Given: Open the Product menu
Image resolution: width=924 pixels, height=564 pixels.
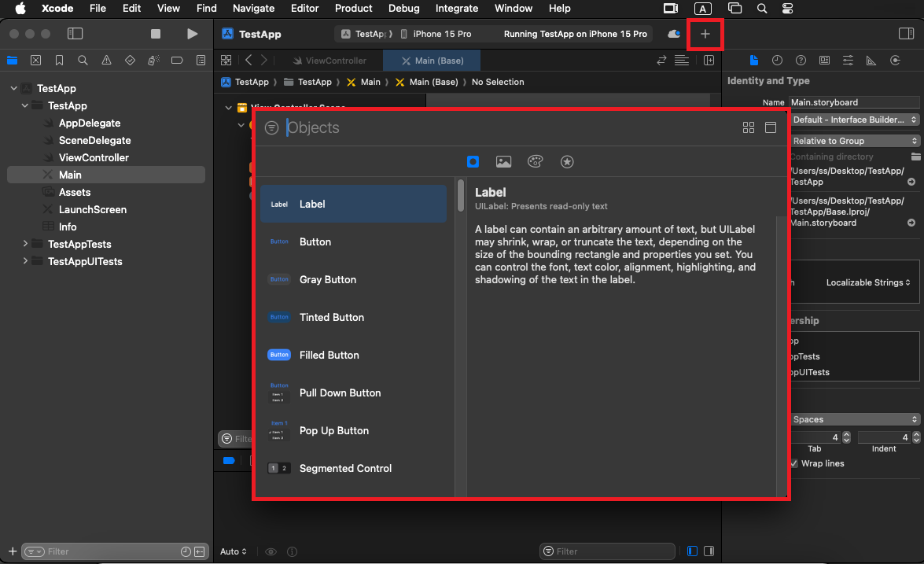Looking at the screenshot, I should tap(354, 8).
